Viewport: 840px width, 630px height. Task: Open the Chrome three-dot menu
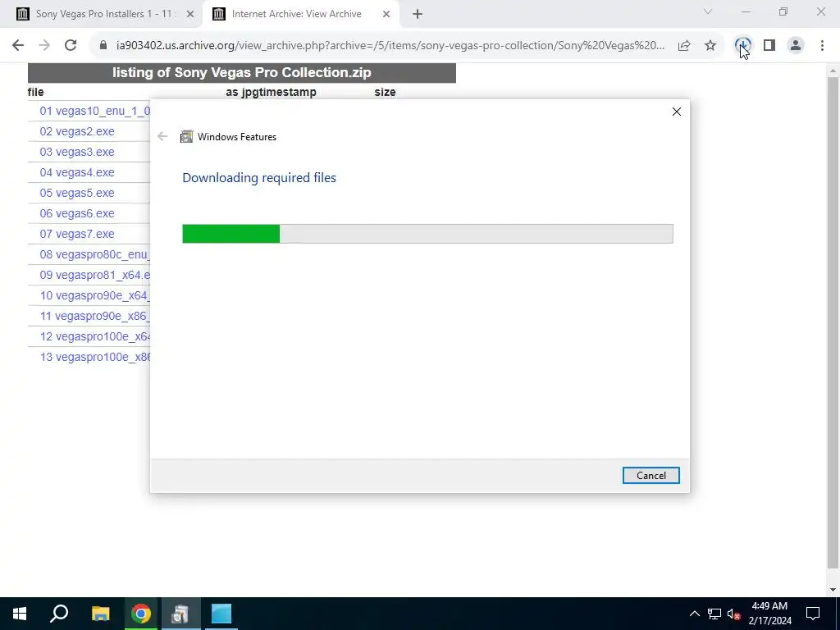click(822, 46)
